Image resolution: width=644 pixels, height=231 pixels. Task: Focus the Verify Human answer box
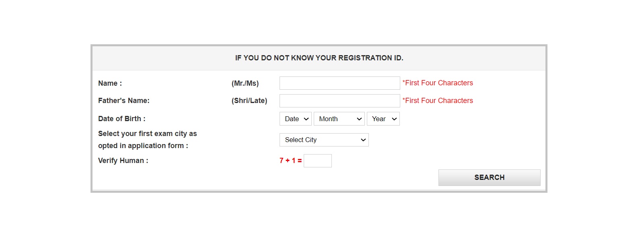point(317,161)
